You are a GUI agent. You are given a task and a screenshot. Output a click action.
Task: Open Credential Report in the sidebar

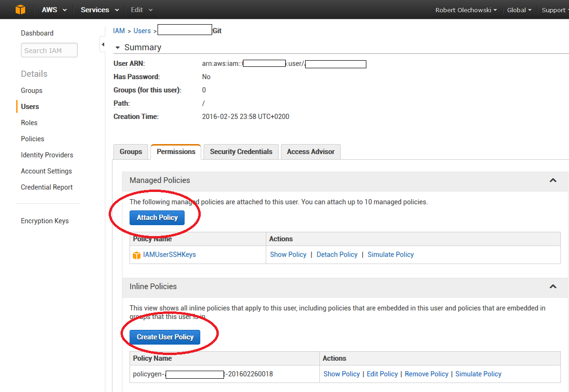pos(47,187)
